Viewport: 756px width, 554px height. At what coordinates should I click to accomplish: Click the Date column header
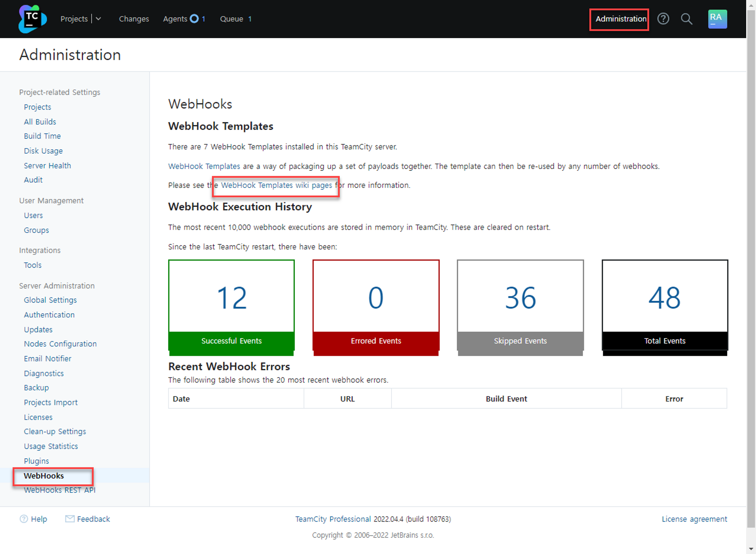click(x=236, y=399)
